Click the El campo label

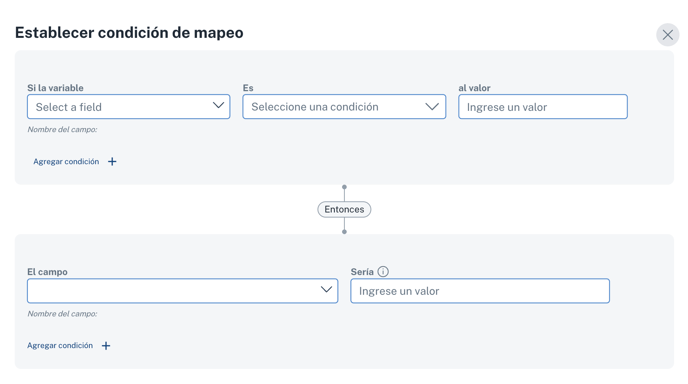[47, 272]
